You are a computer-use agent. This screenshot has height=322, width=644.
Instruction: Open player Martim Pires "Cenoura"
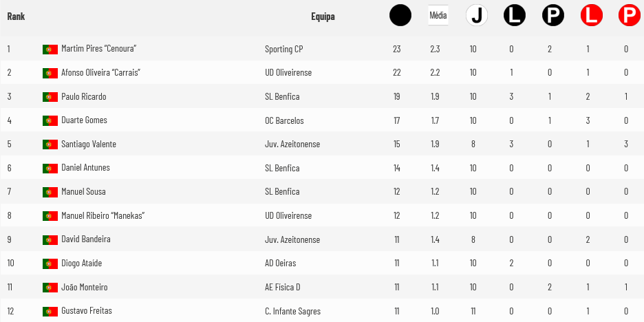98,48
